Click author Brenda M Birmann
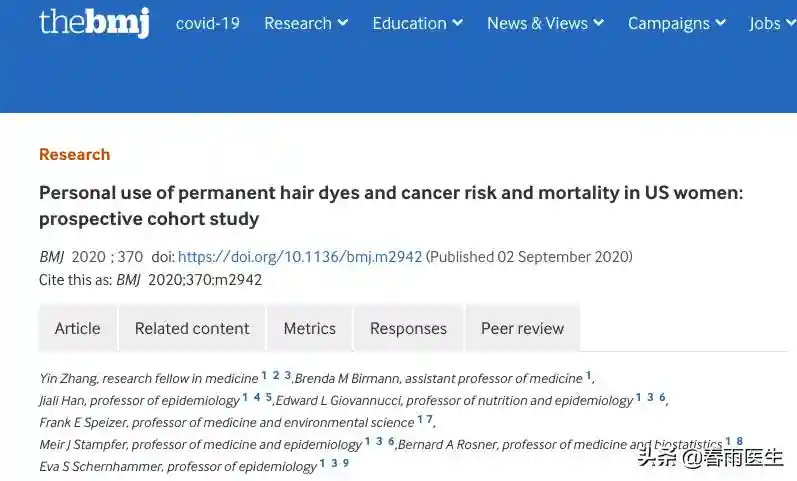Viewport: 797px width, 481px height. coord(346,379)
